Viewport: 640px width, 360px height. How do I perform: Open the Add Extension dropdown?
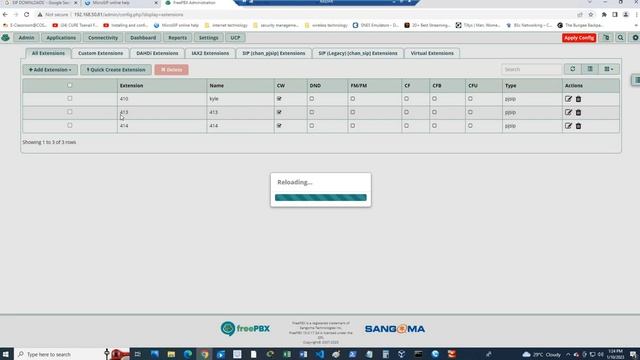click(x=50, y=69)
